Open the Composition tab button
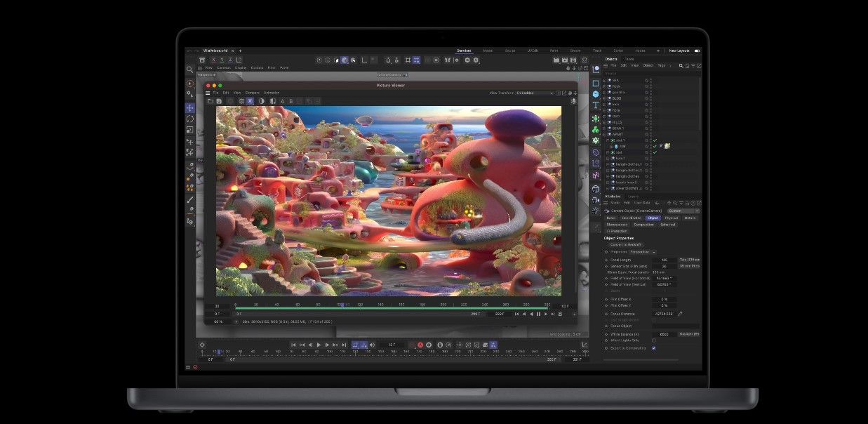868x424 pixels. pyautogui.click(x=643, y=225)
